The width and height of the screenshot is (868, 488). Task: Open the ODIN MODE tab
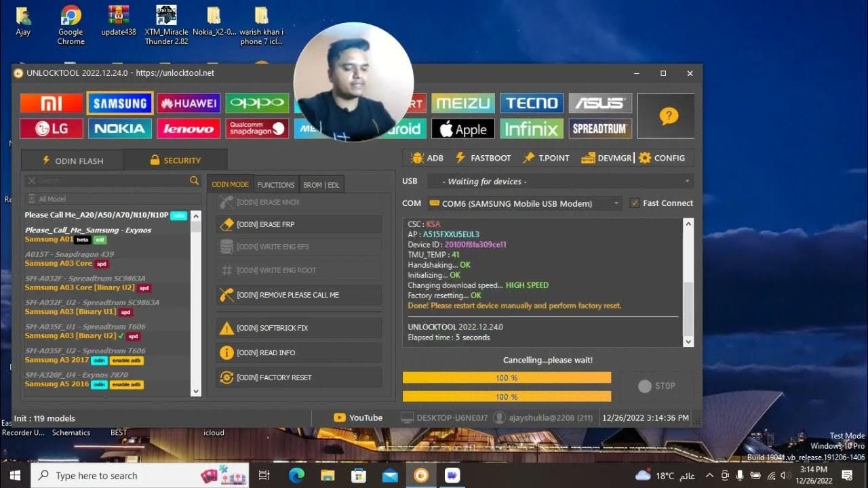click(230, 184)
